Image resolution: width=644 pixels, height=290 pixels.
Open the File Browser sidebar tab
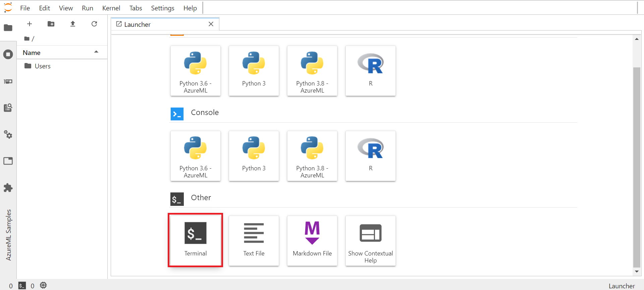pyautogui.click(x=8, y=28)
